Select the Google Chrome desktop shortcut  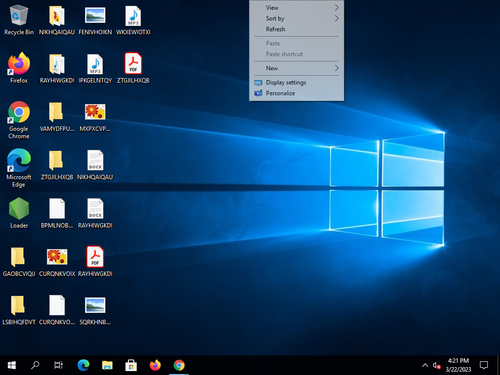19,120
